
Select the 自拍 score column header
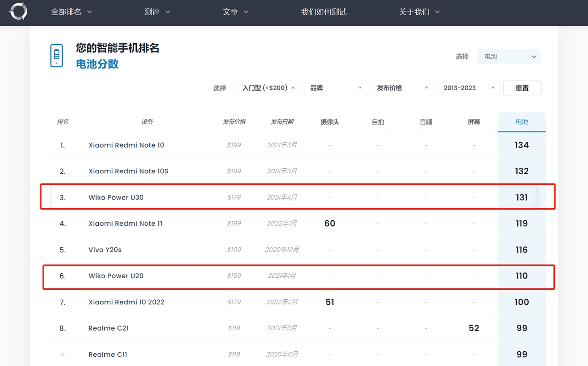click(378, 122)
